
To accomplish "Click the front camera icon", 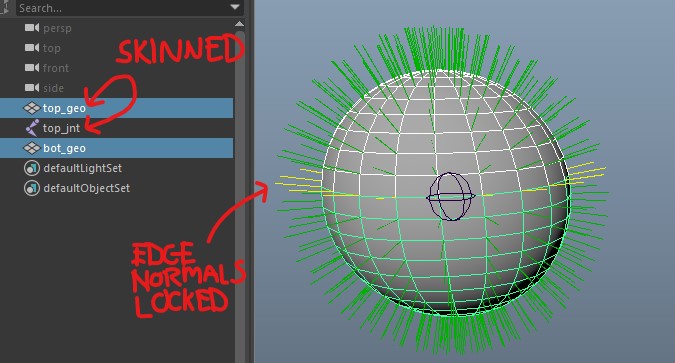I will click(x=32, y=68).
